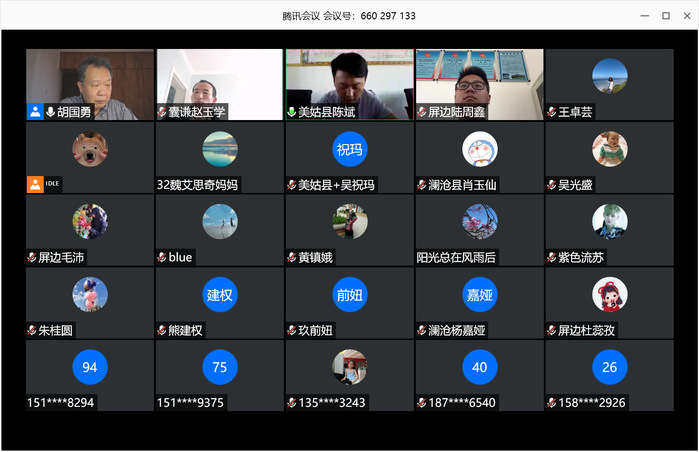Viewport: 699px width, 452px height.
Task: Click the muted mic icon for 朱桂圆
Action: tap(32, 330)
